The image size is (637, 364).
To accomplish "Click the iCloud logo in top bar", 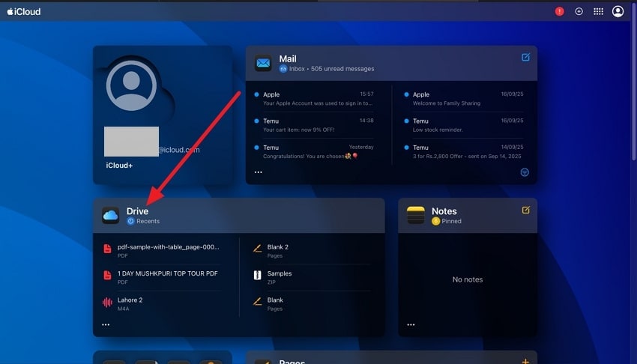I will (24, 12).
